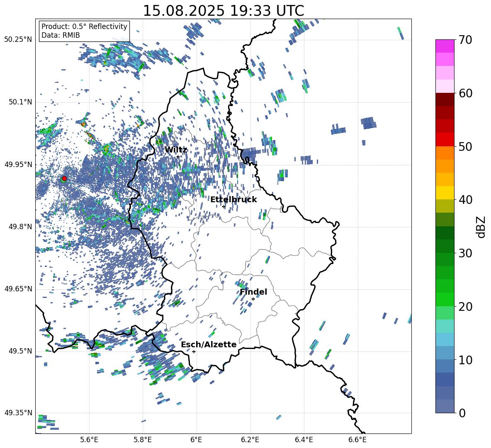Viewport: 491px width, 448px height.
Task: Click the colorbar value 0
Action: click(462, 413)
